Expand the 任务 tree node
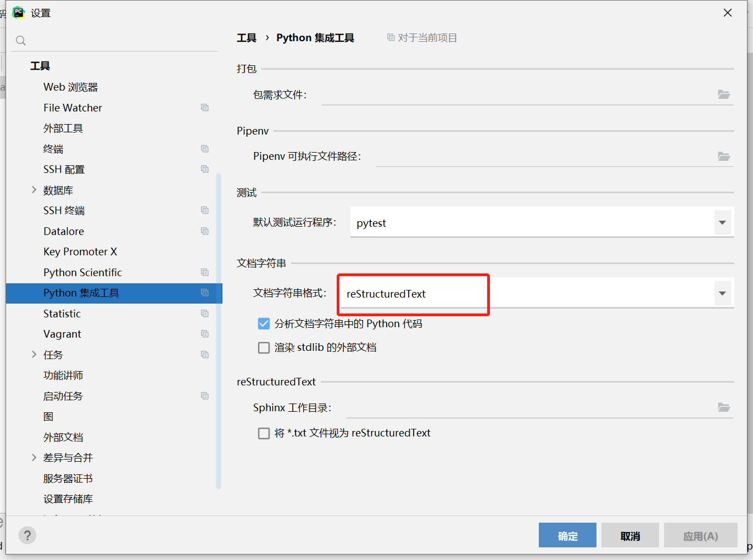This screenshot has height=560, width=753. [x=34, y=355]
